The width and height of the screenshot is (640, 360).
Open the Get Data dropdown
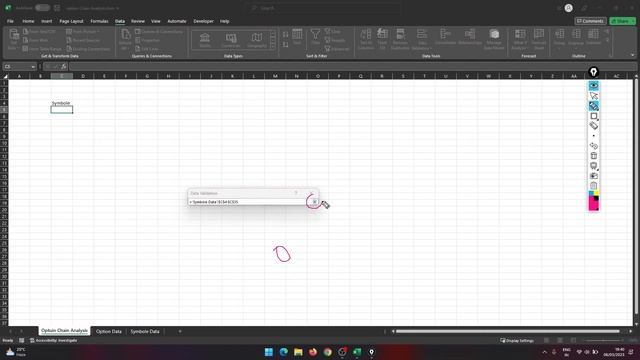tap(13, 40)
